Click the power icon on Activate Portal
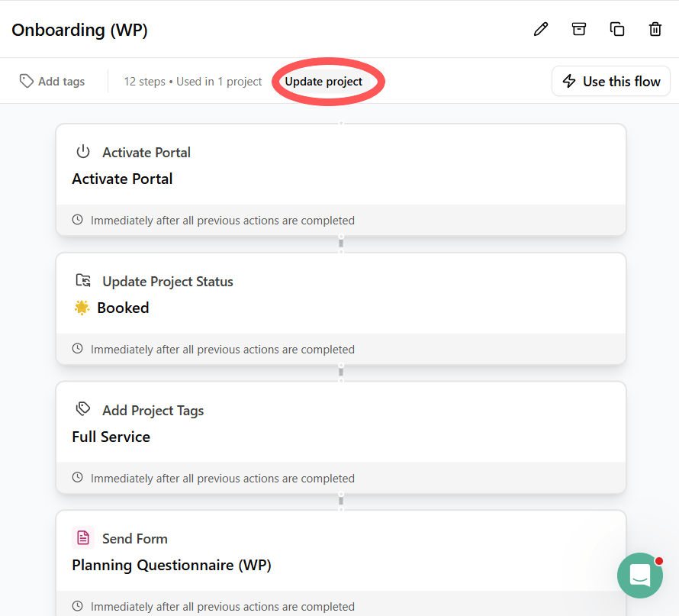The height and width of the screenshot is (616, 679). [82, 152]
